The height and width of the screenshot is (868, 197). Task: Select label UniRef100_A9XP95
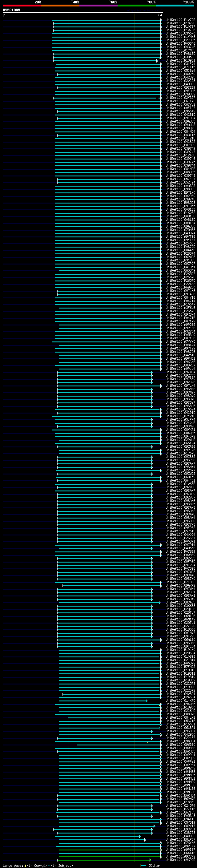180,860
